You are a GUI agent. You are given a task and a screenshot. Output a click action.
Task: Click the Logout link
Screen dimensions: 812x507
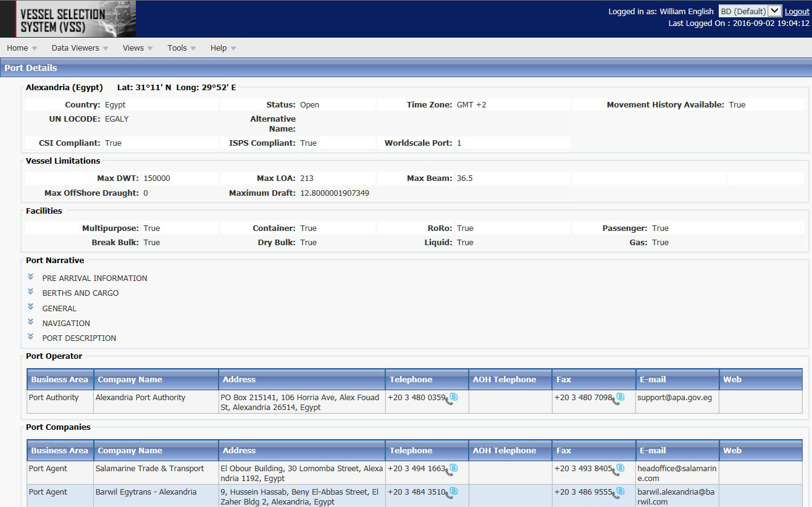click(x=797, y=12)
